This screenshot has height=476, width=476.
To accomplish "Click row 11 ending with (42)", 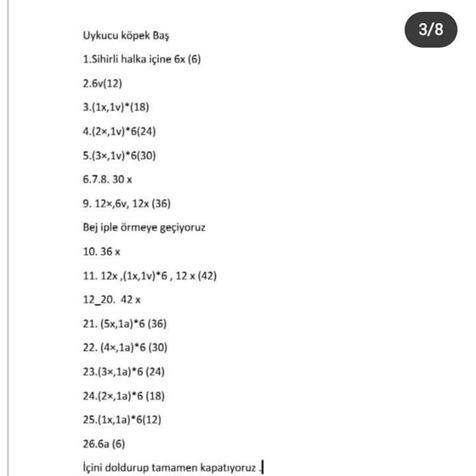I will point(149,276).
